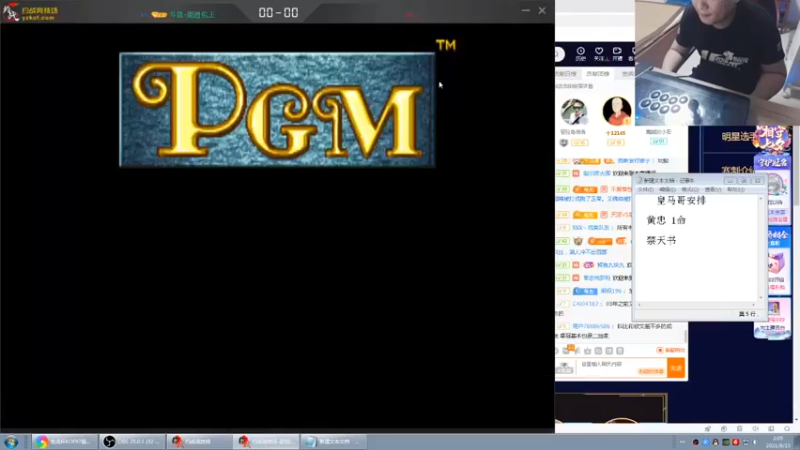
Task: Click username CA004187 in chat
Action: (x=585, y=304)
